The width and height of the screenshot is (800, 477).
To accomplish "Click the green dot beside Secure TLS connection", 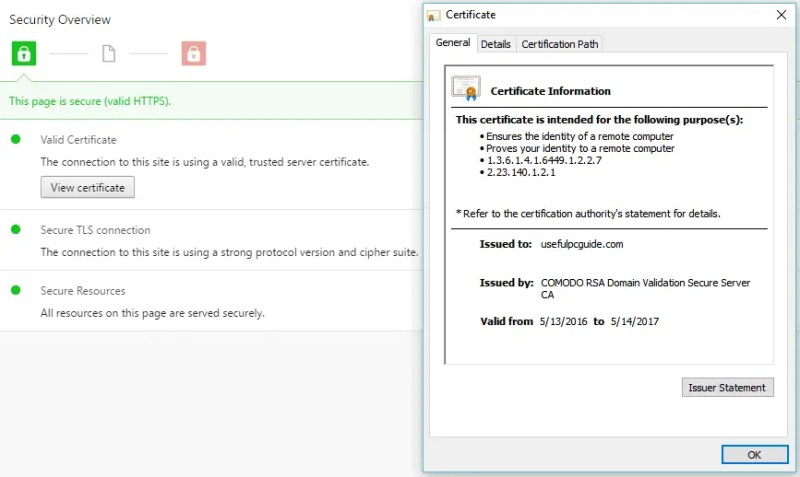I will click(16, 230).
